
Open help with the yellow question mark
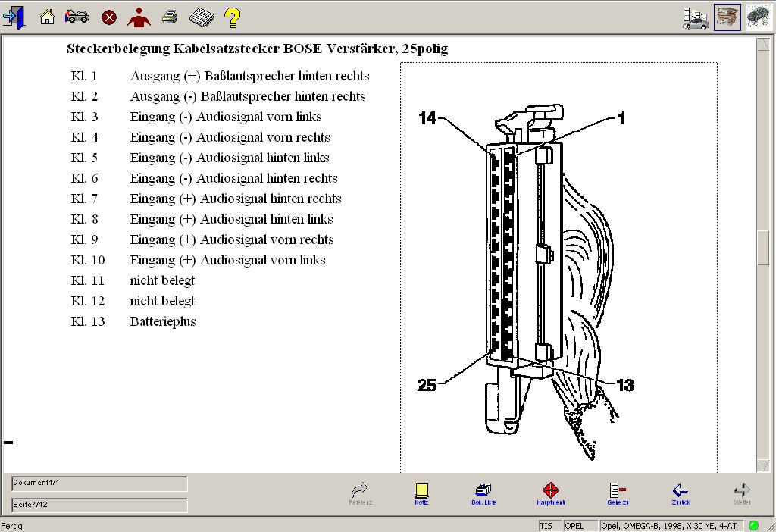[x=232, y=17]
